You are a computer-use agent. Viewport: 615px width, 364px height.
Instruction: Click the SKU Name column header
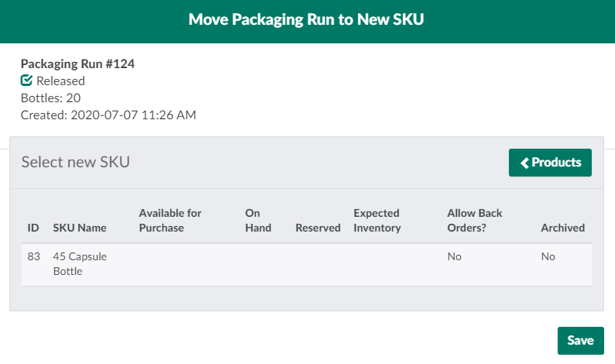[x=80, y=228]
